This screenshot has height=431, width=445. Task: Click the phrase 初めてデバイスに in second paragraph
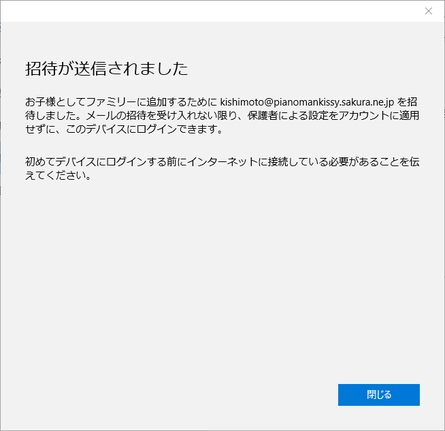65,162
